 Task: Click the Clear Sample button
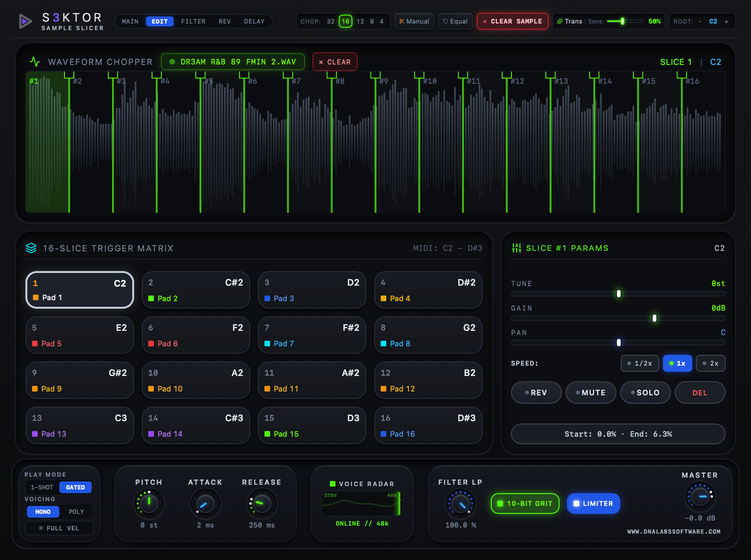pyautogui.click(x=512, y=21)
